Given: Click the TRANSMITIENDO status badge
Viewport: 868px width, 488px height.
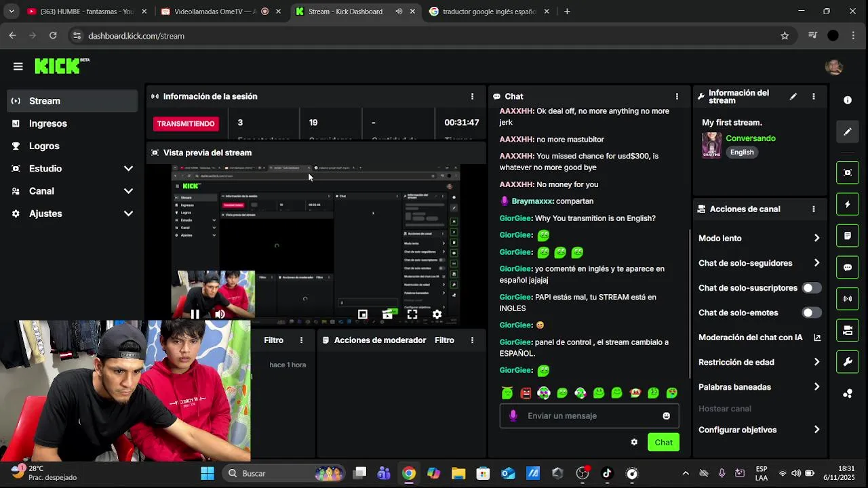Looking at the screenshot, I should click(x=186, y=123).
